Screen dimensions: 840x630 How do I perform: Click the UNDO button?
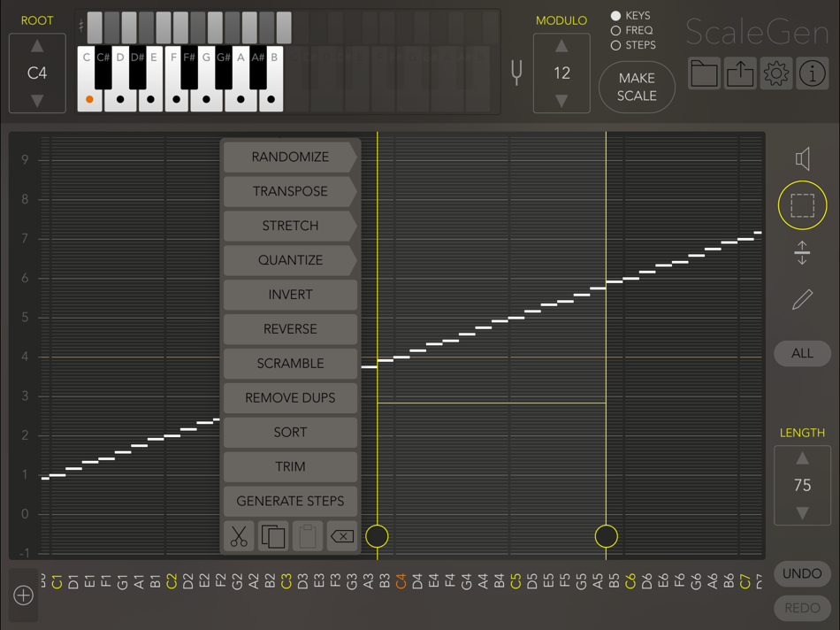[x=802, y=573]
